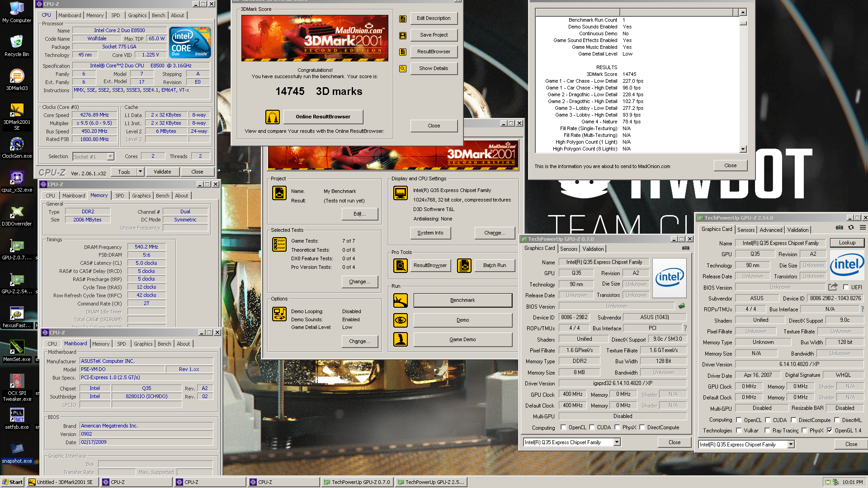
Task: Click Show Details magnifier icon
Action: [403, 69]
